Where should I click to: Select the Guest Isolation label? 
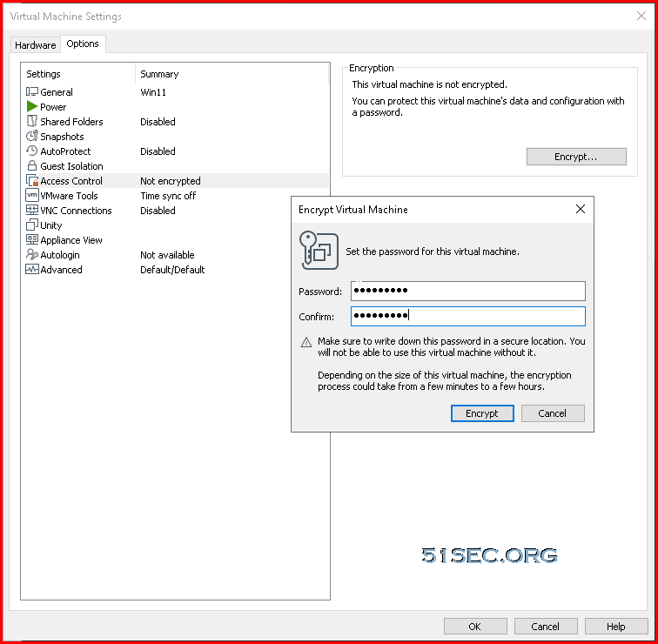(71, 166)
